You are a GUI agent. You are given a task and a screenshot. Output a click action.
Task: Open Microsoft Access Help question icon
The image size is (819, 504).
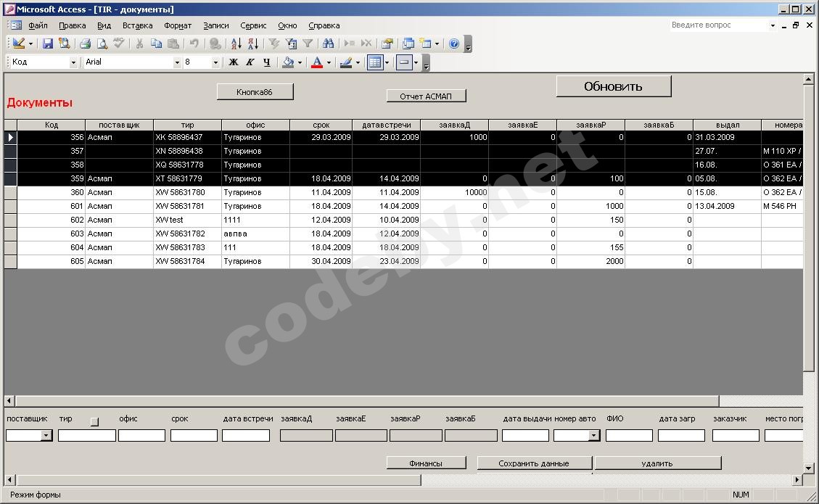(454, 44)
